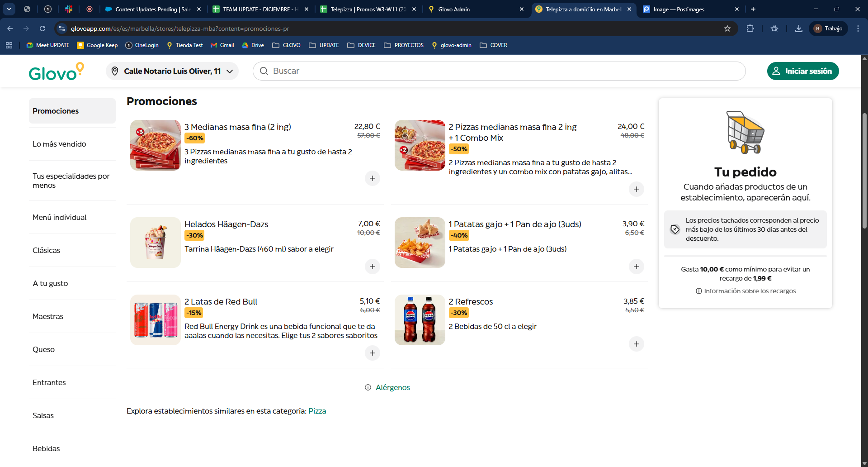The width and height of the screenshot is (868, 467).
Task: Open the Maestras category
Action: (72, 316)
